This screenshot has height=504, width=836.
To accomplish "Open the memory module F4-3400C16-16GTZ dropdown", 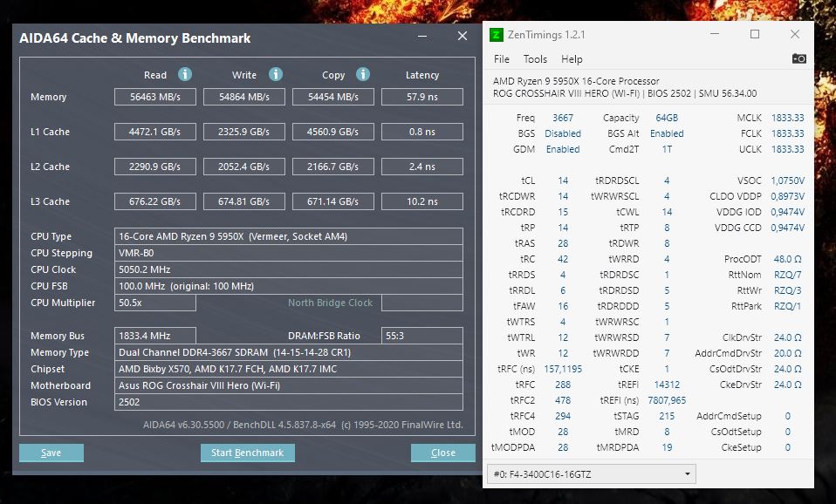I will coord(592,474).
